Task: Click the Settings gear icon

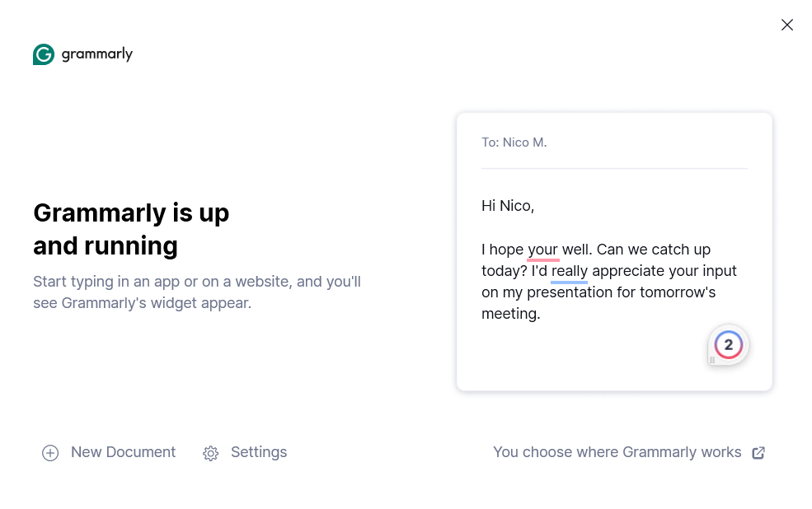Action: tap(210, 453)
